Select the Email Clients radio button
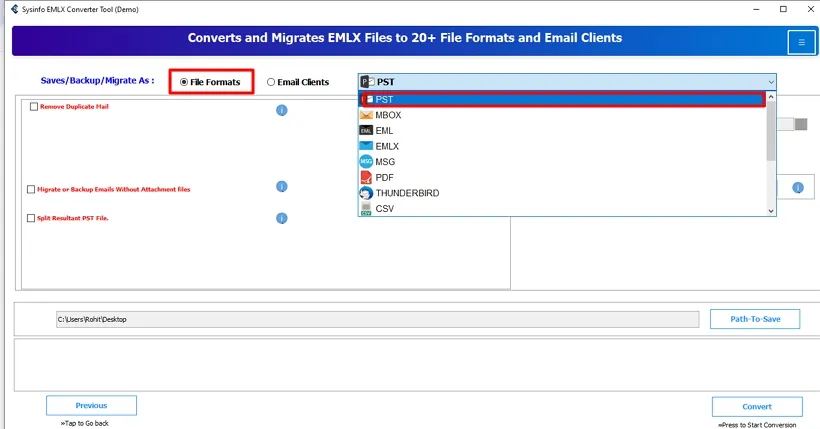Screen dimensions: 820x429 tap(271, 82)
